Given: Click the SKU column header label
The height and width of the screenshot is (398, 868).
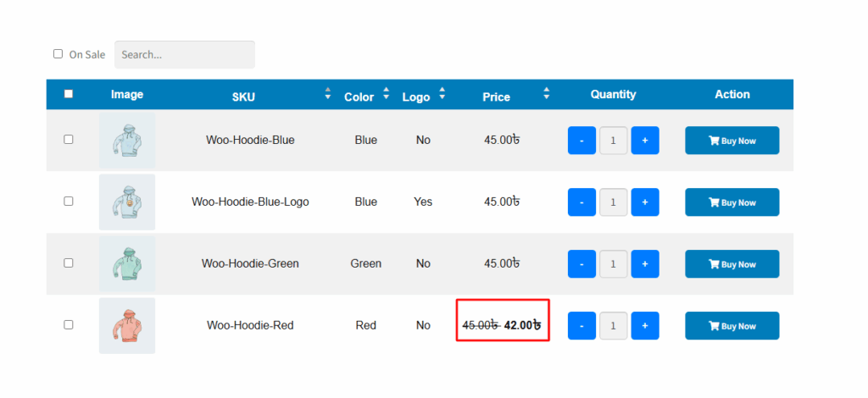Looking at the screenshot, I should (x=243, y=97).
